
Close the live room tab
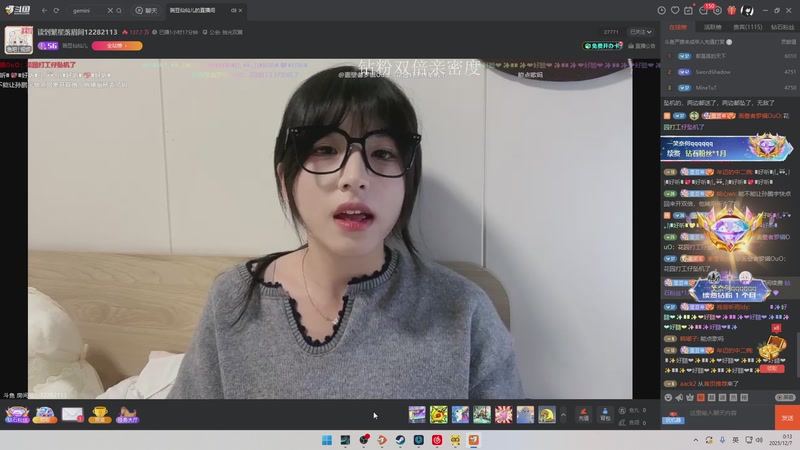point(240,10)
